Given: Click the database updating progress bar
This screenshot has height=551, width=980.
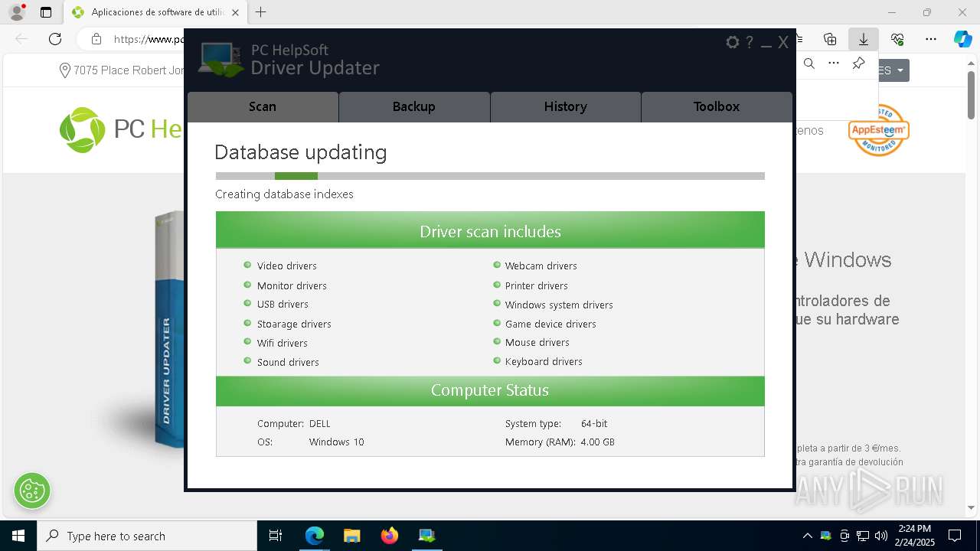Looking at the screenshot, I should 490,176.
